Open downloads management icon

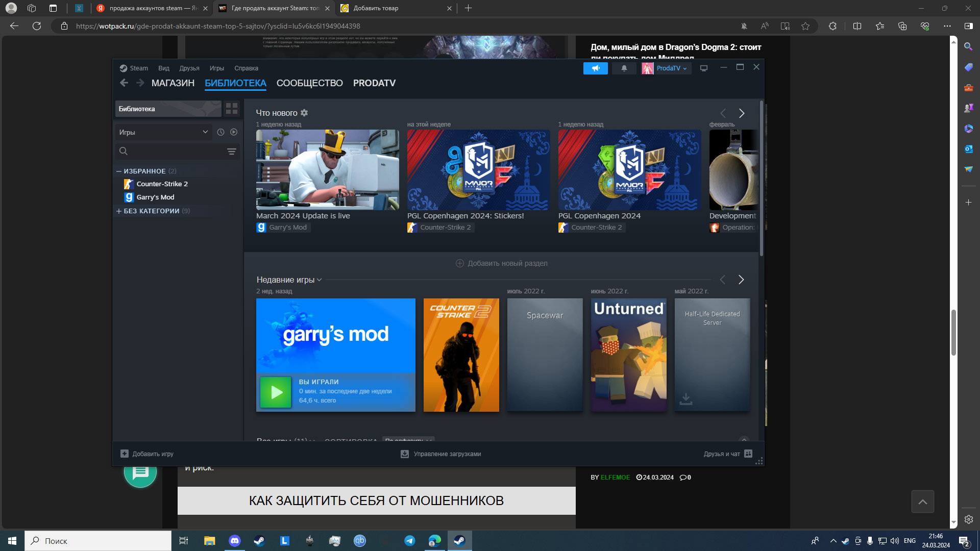point(405,454)
